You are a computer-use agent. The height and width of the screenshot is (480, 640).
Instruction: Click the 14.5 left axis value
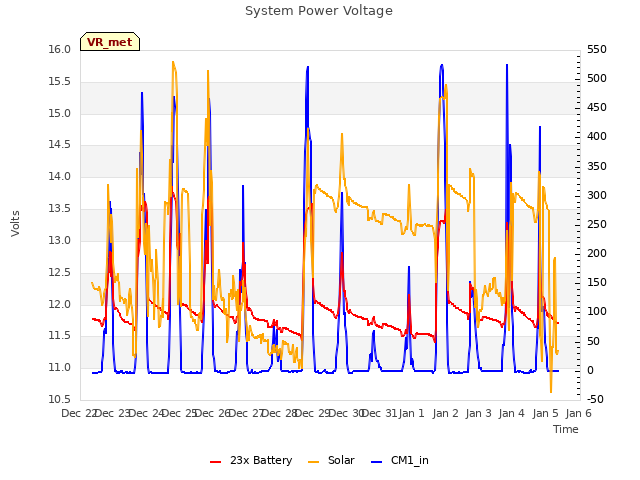coord(60,145)
